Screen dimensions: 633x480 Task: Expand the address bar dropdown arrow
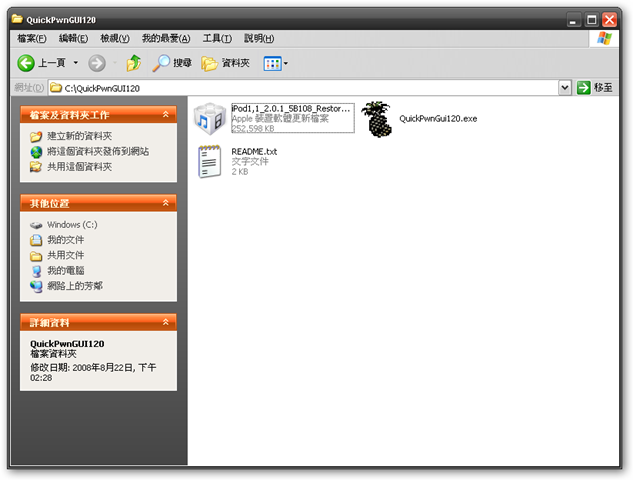point(565,88)
